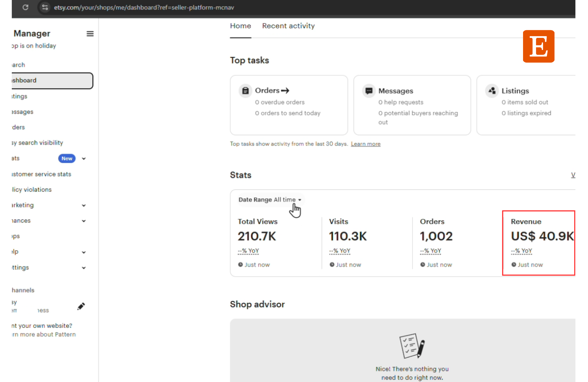Click the Messages chat bubble icon
Image resolution: width=588 pixels, height=382 pixels.
click(369, 91)
